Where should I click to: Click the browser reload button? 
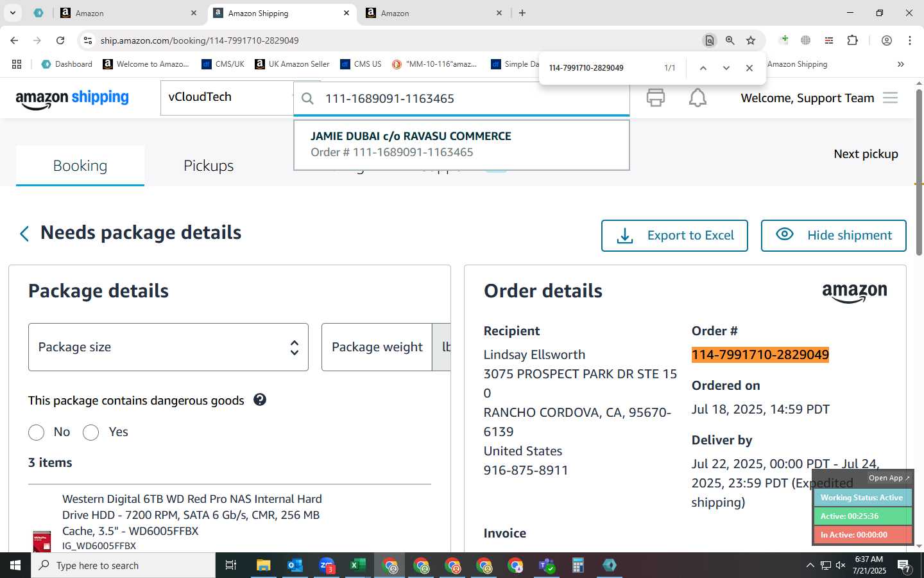[60, 40]
